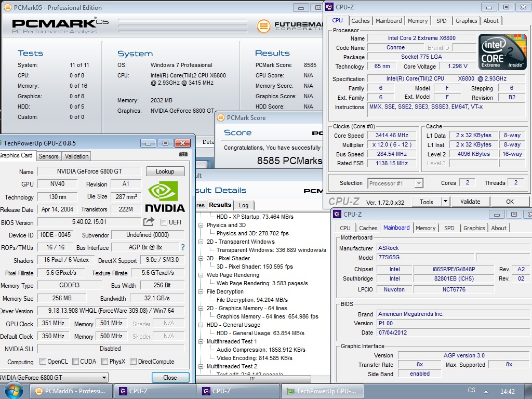
Task: Click the Driver Version field value
Action: pyautogui.click(x=111, y=311)
